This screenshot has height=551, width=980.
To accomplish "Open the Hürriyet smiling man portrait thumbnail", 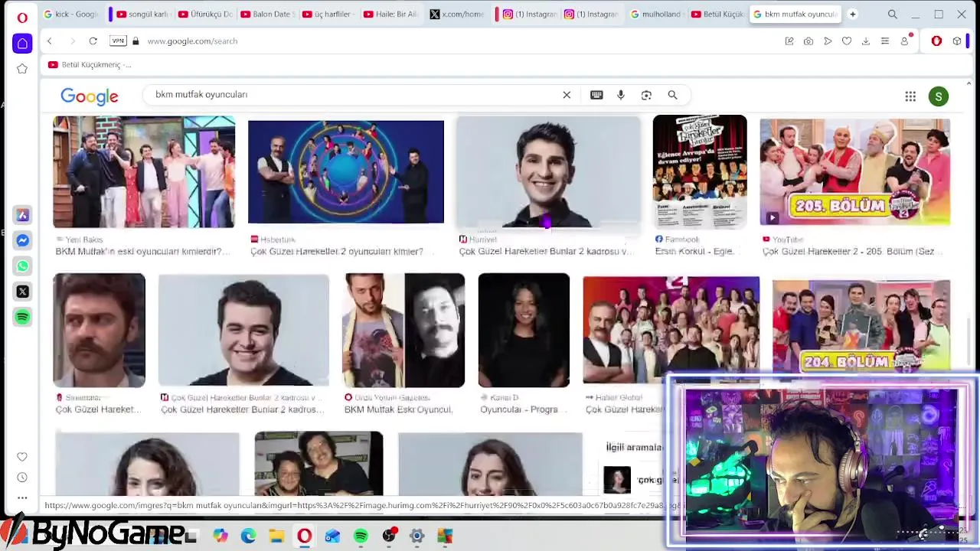I will click(549, 171).
